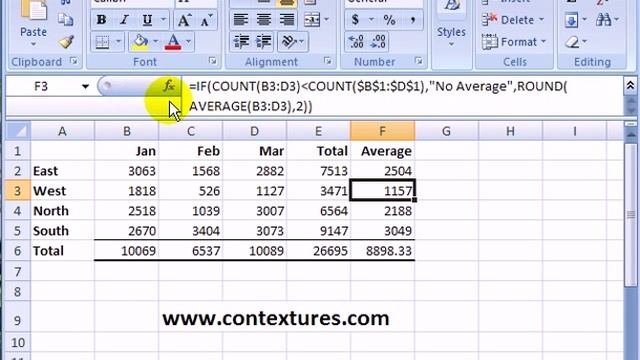Select the cell with value 2504
640x360 pixels.
click(382, 171)
